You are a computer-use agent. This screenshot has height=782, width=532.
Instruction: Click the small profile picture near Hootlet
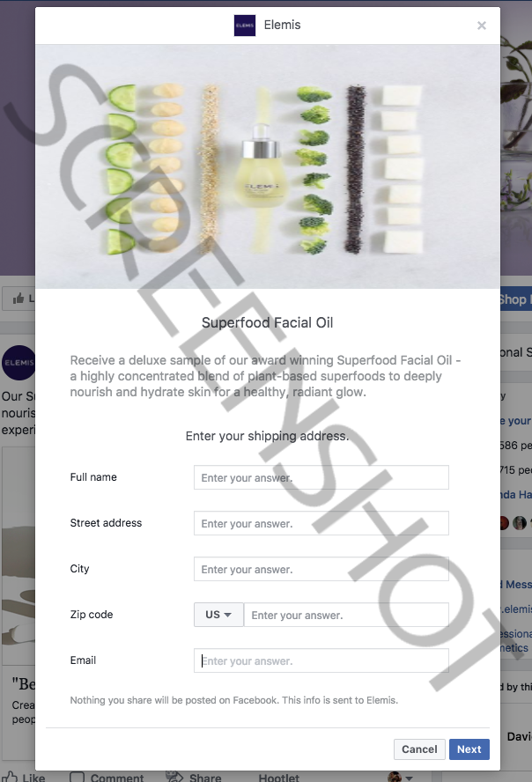pos(395,777)
